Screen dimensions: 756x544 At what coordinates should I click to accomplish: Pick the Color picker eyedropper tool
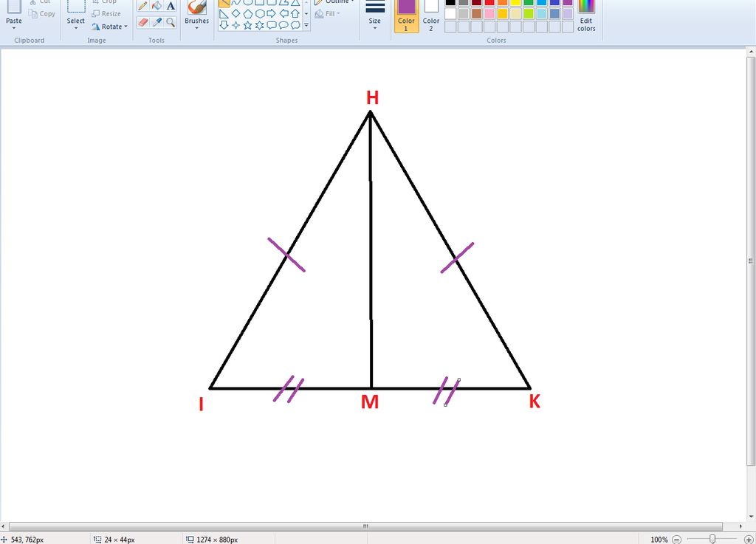pyautogui.click(x=157, y=22)
